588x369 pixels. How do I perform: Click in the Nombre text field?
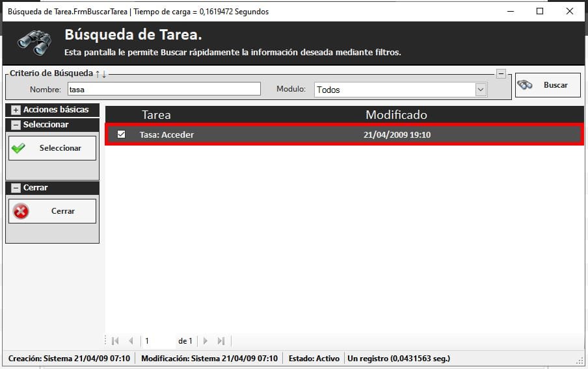pos(163,90)
